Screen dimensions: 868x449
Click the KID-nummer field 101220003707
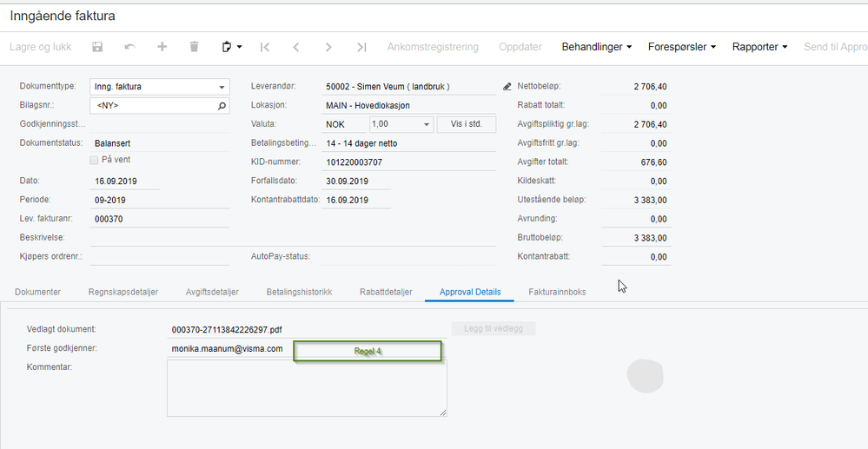click(408, 162)
